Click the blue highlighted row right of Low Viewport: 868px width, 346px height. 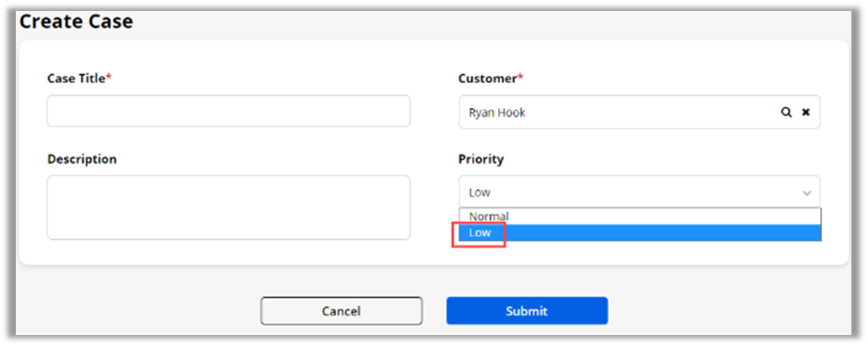(671, 233)
